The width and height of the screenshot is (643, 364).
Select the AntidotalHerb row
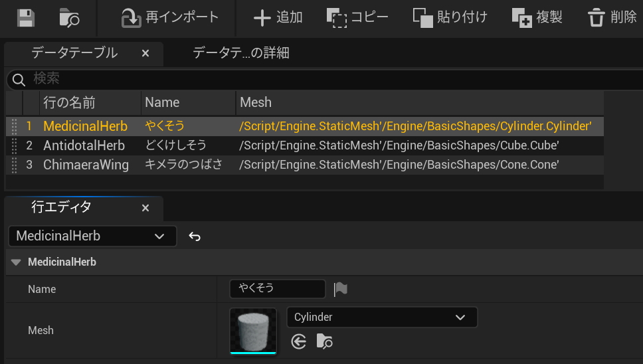point(84,145)
